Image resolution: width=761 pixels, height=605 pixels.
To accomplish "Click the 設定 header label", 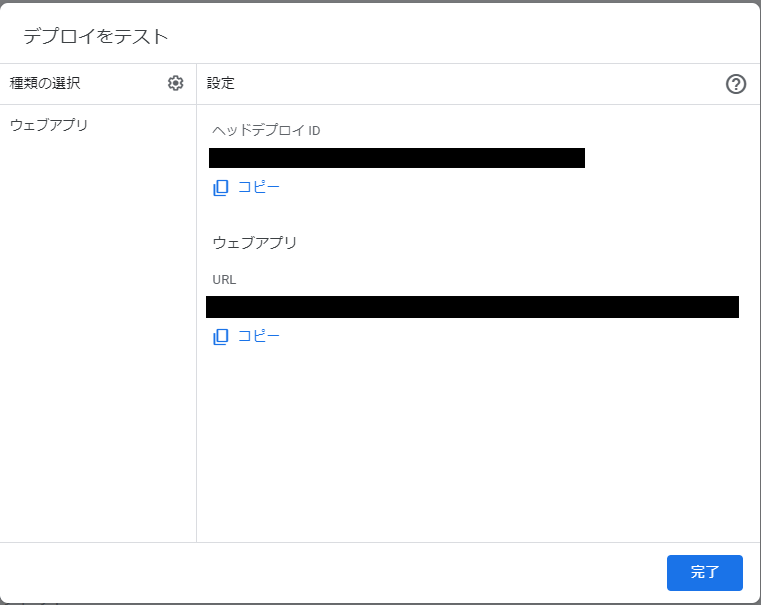I will (x=221, y=83).
